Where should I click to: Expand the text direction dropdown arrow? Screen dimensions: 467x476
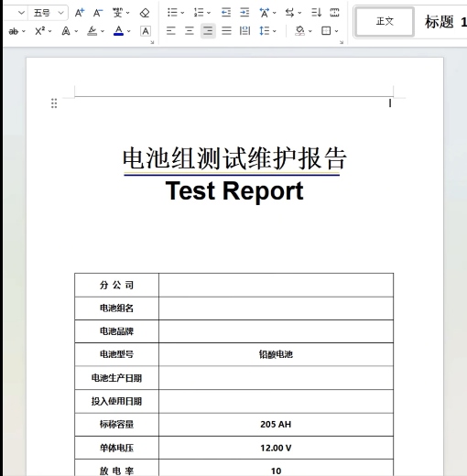coord(299,13)
